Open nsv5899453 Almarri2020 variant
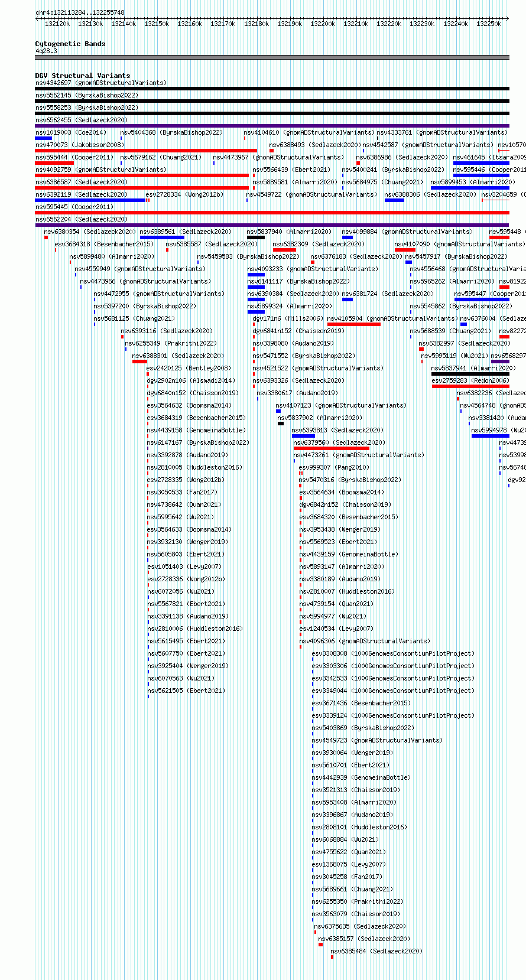This screenshot has width=526, height=980. point(473,182)
